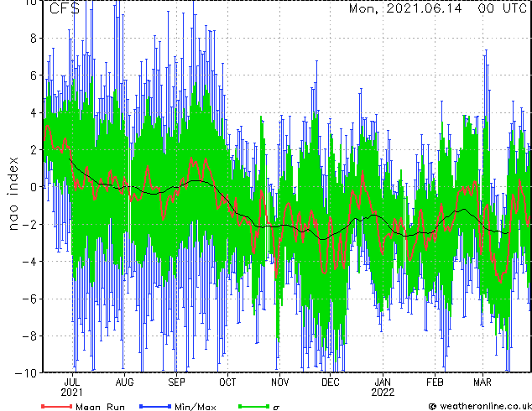This screenshot has width=532, height=411.
Task: Click the y-axis value 8
Action: [34, 39]
